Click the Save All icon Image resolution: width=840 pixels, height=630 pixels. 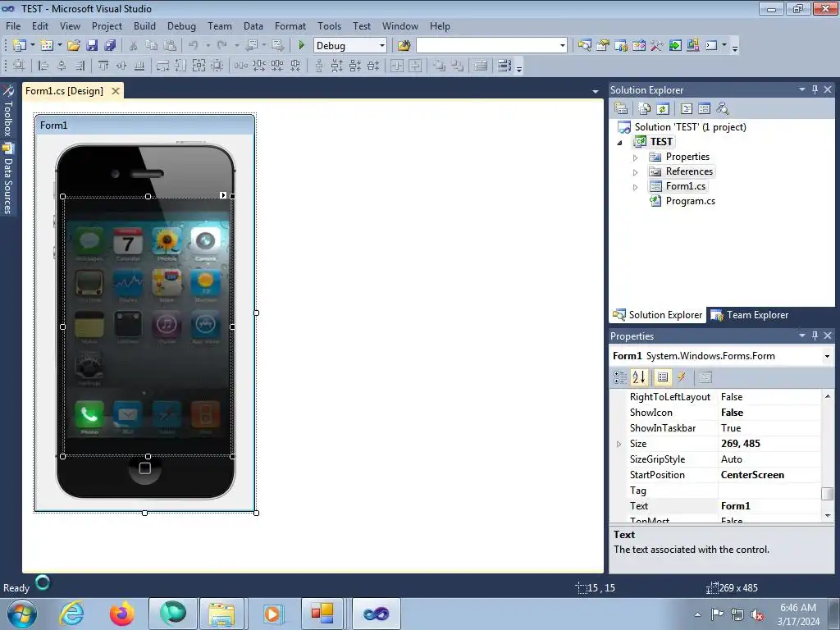coord(110,46)
